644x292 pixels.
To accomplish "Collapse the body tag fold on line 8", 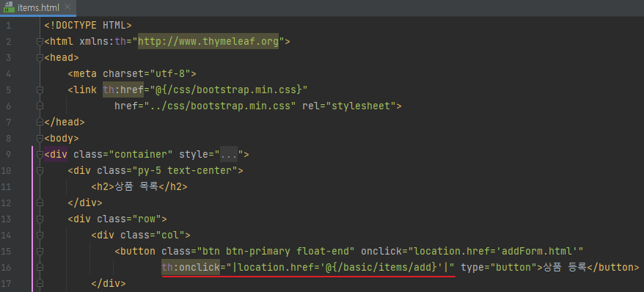I will click(x=40, y=139).
